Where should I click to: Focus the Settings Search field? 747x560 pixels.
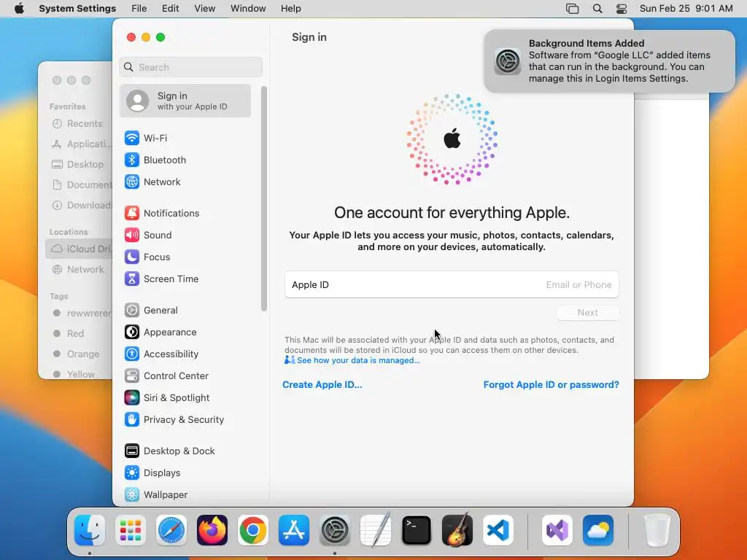pyautogui.click(x=190, y=67)
